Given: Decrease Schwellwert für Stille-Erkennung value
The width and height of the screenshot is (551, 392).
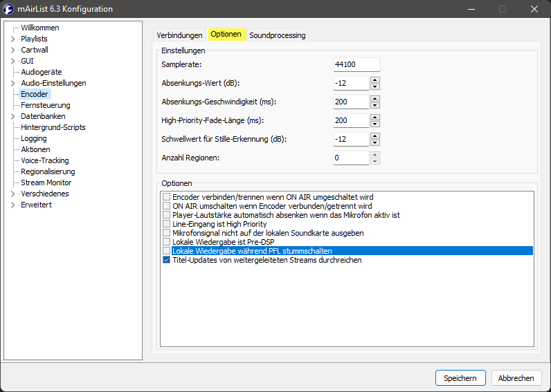Looking at the screenshot, I should [x=374, y=142].
